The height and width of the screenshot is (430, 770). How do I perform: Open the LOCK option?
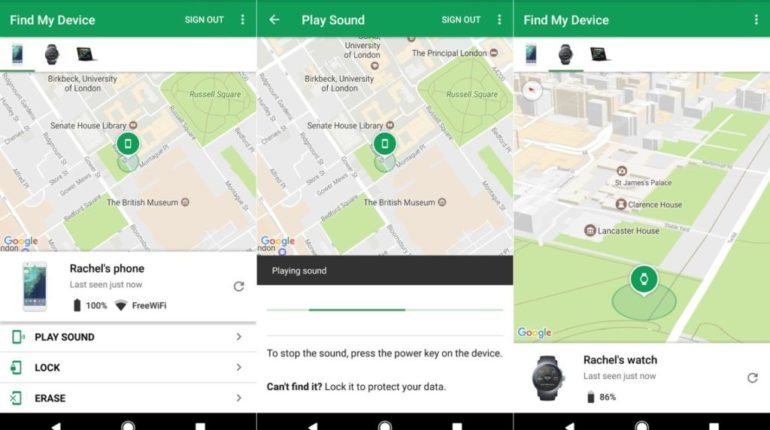click(x=128, y=367)
